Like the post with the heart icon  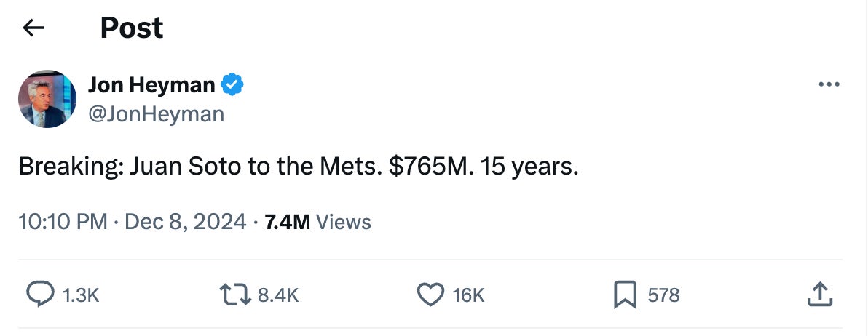(x=430, y=295)
